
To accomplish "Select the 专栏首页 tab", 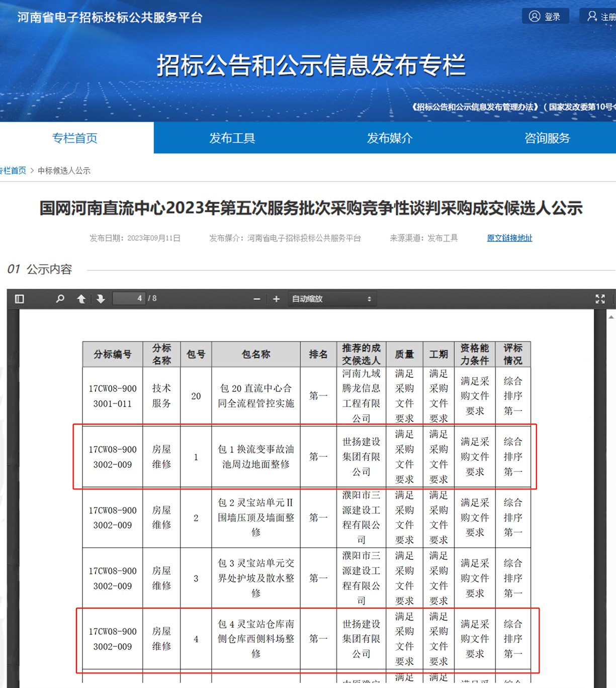I will tap(74, 138).
